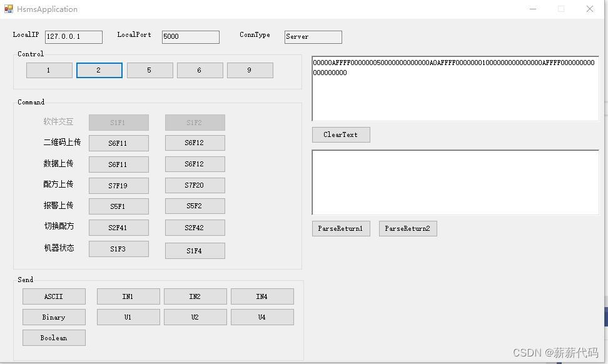Focus the LocalIP input field
608x364 pixels.
click(74, 37)
